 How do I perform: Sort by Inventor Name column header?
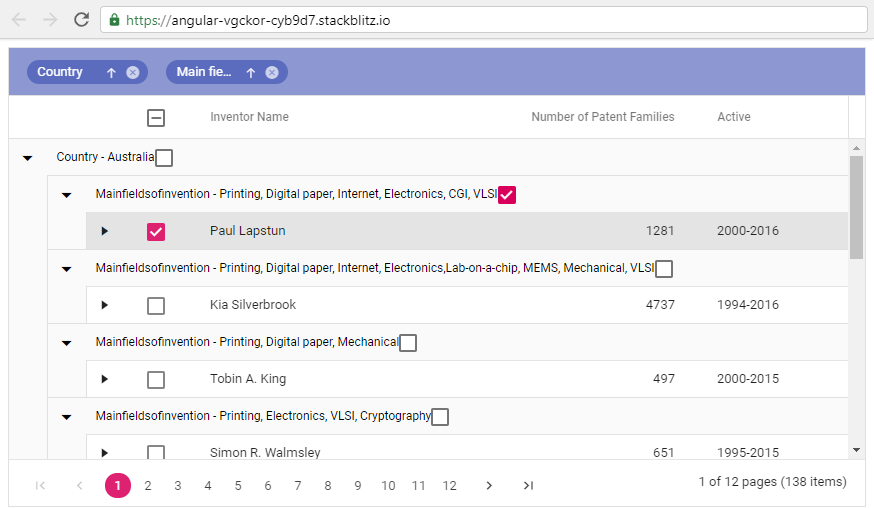249,117
